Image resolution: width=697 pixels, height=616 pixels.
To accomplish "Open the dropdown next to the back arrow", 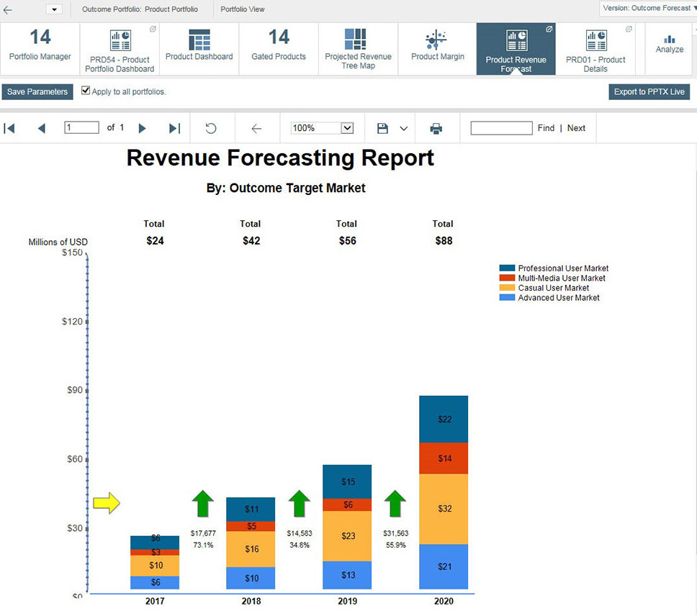I will coord(54,9).
